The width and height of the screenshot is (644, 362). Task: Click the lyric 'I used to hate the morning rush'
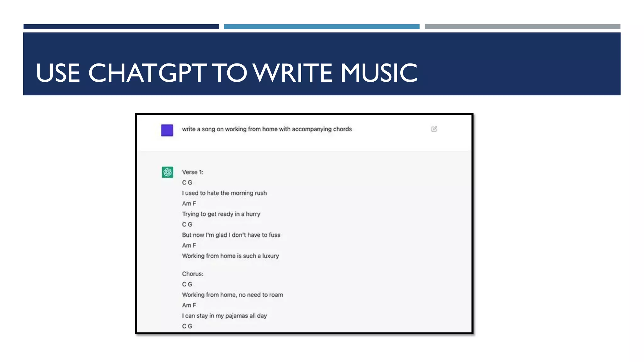tap(224, 193)
